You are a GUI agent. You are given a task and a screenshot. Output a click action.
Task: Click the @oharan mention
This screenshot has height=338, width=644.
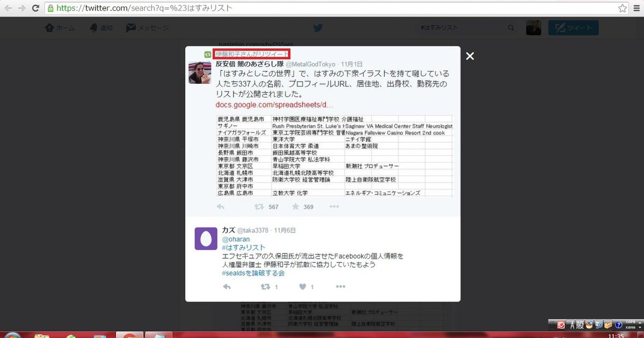[236, 239]
